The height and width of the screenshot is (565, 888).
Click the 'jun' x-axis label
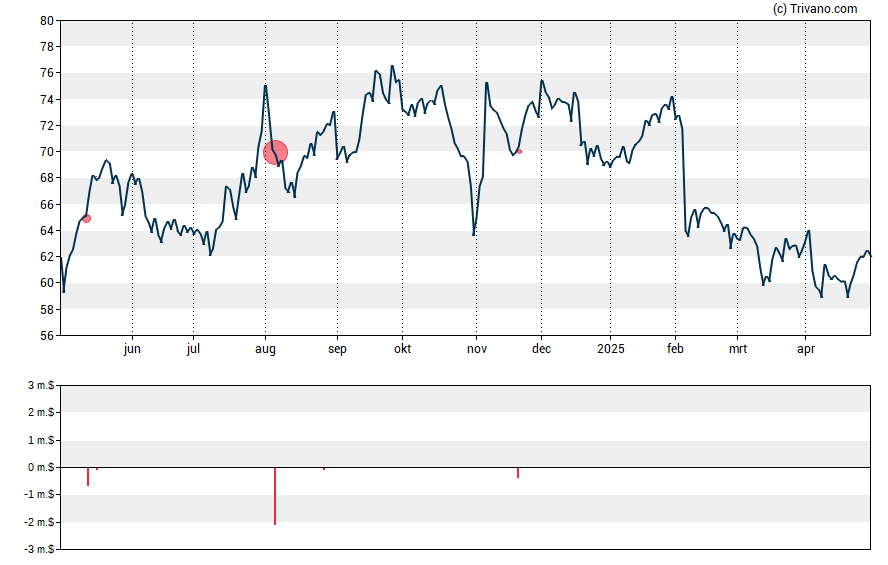(x=132, y=349)
